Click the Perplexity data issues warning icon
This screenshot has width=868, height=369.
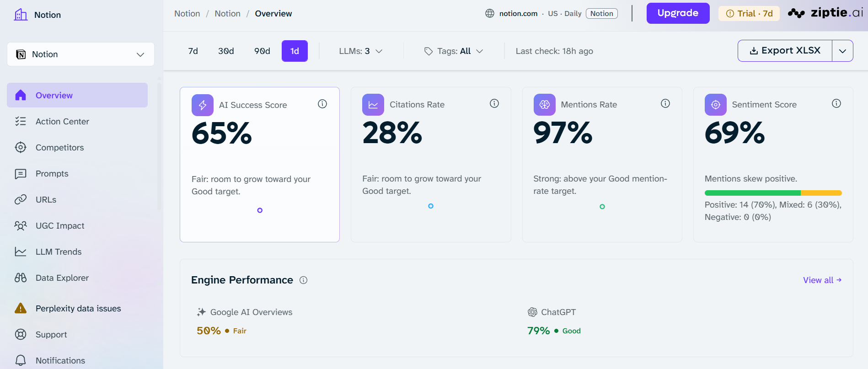pyautogui.click(x=21, y=308)
